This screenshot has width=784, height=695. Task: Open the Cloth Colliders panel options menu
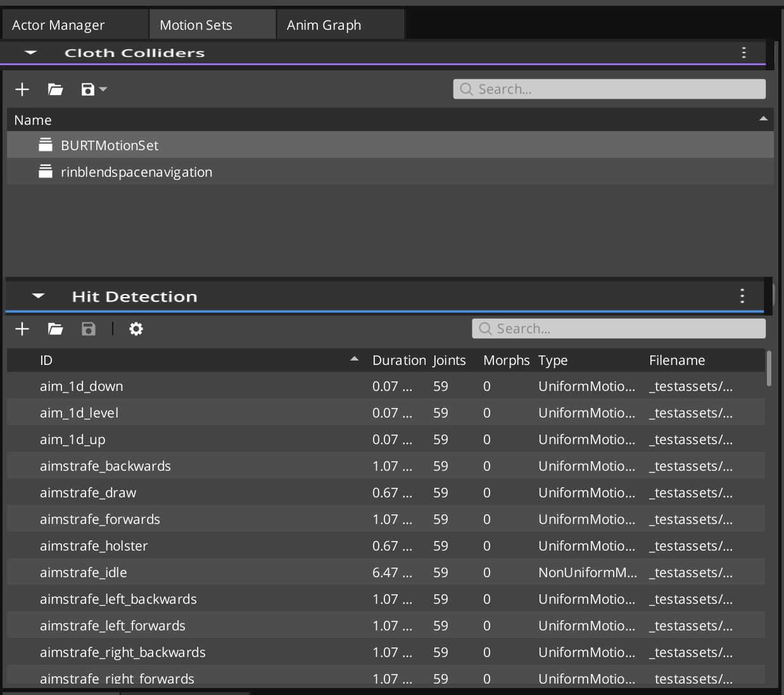point(743,53)
